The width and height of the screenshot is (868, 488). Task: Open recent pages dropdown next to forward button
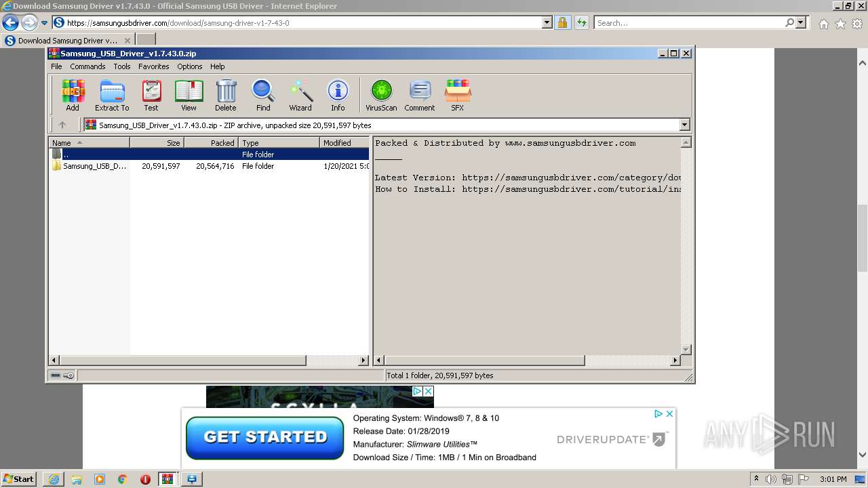pyautogui.click(x=44, y=23)
